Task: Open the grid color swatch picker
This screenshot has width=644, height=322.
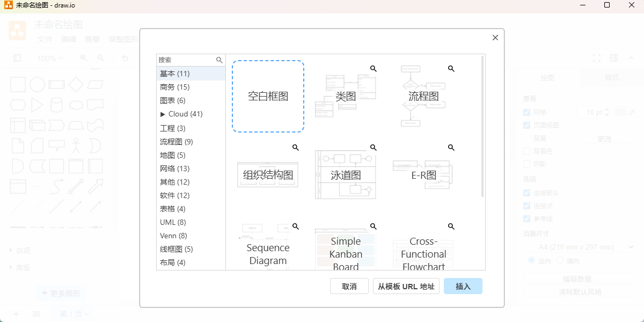Action: [x=620, y=112]
